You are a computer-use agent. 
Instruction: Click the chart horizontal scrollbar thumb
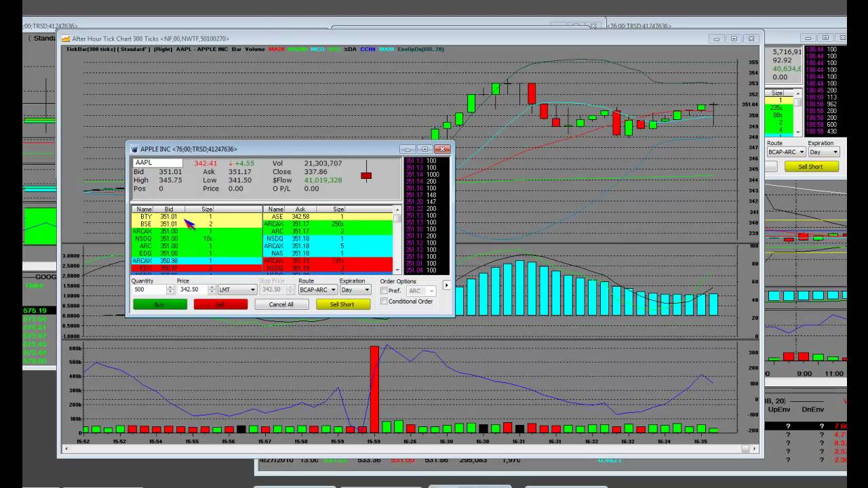pos(746,449)
